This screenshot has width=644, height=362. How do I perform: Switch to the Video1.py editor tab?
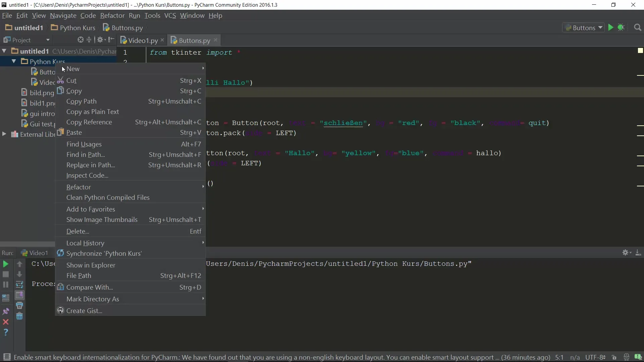pos(143,40)
